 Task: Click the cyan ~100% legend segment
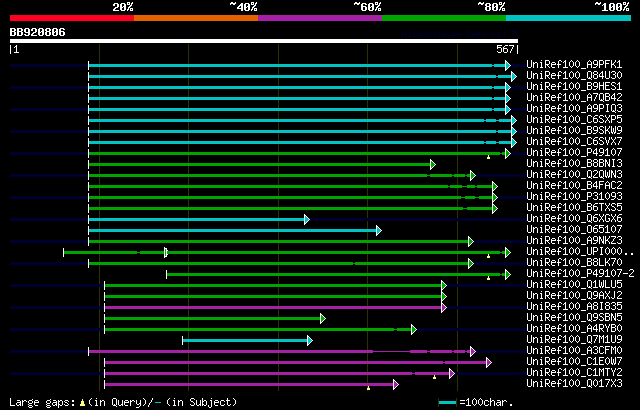tap(569, 18)
